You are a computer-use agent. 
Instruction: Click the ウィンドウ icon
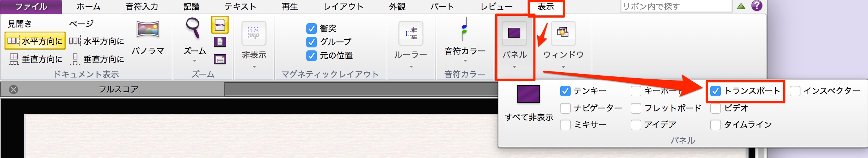(563, 33)
